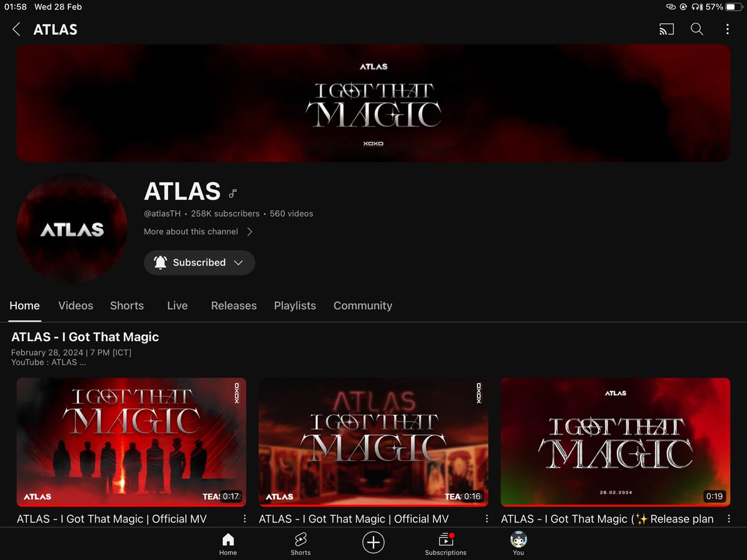Navigate back with the arrow
The height and width of the screenshot is (560, 747).
point(16,29)
